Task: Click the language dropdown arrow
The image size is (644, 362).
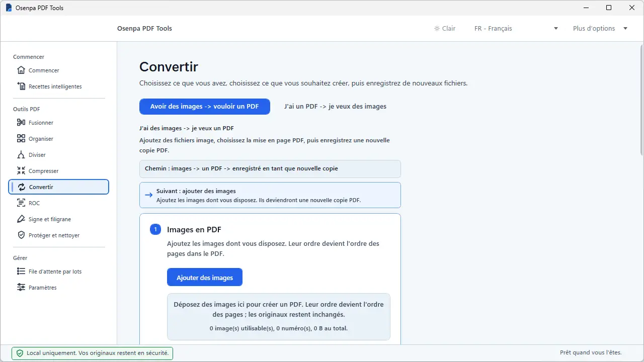Action: click(556, 29)
